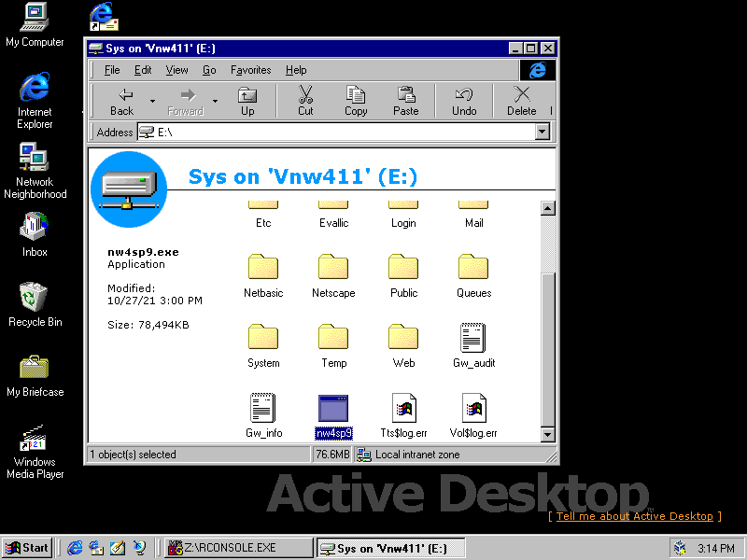Click the Forward toolbar button
This screenshot has height=560, width=747.
185,101
